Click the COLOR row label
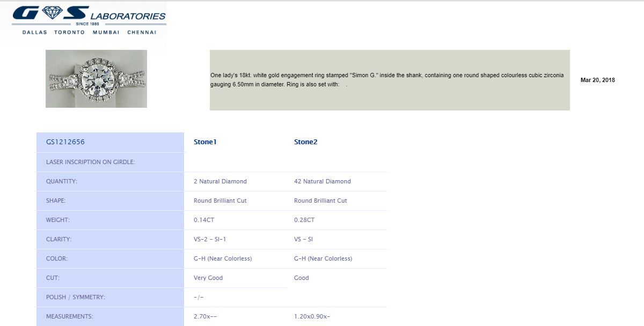This screenshot has width=644, height=326. pyautogui.click(x=57, y=258)
